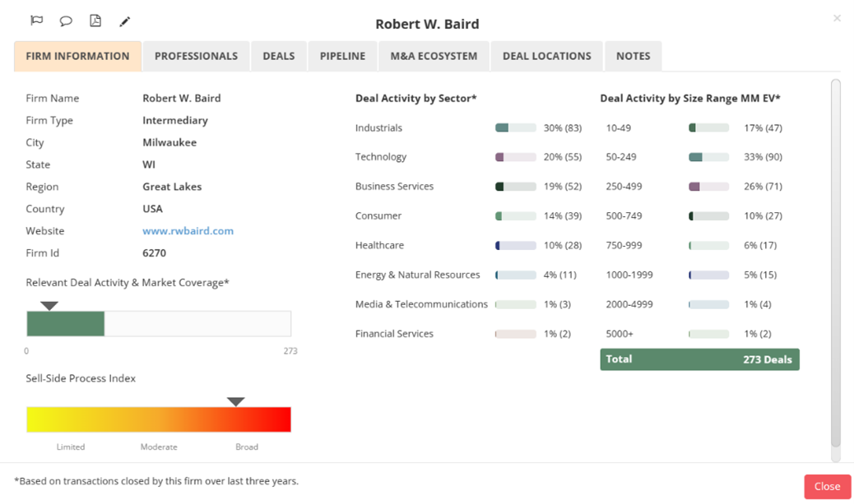The height and width of the screenshot is (504, 854).
Task: Click the Consumer sector bar
Action: [516, 216]
